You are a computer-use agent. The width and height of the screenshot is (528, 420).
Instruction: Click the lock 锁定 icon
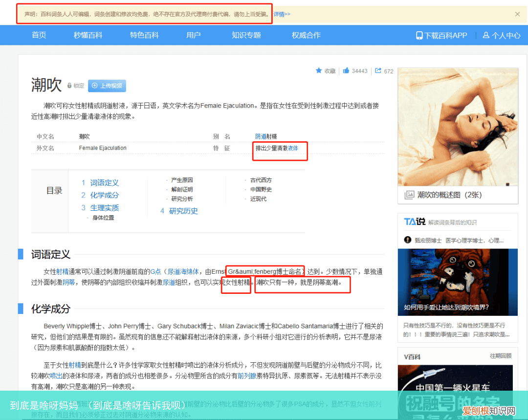69,86
